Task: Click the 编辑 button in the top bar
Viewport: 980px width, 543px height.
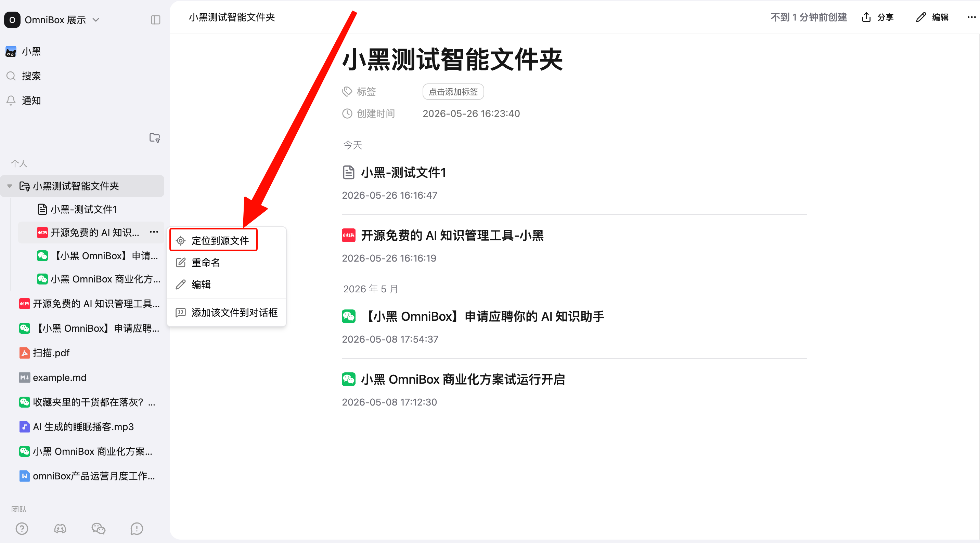Action: pyautogui.click(x=932, y=17)
